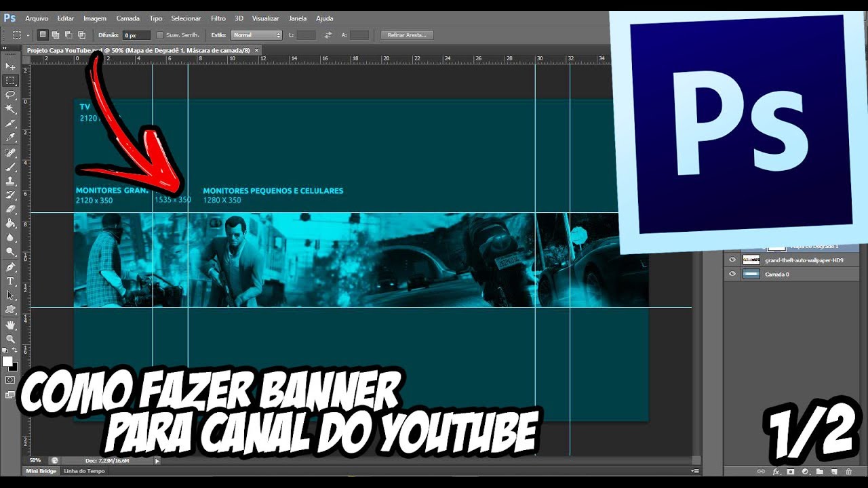Open the Arquivo menu

click(x=37, y=18)
